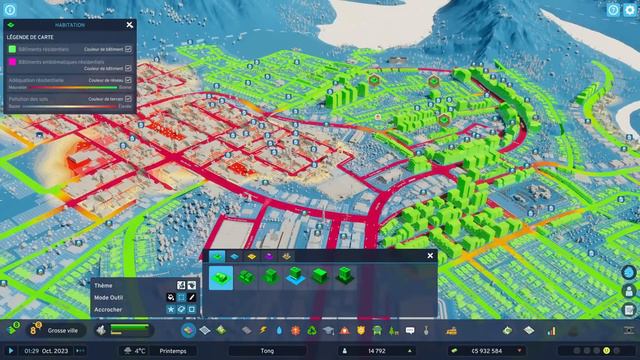640x360 pixels.
Task: Select the purple office zones tab
Action: click(269, 256)
